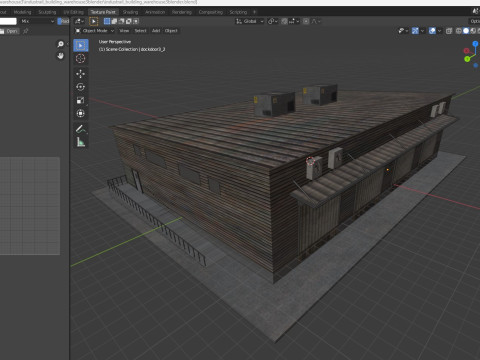
Task: Open the Mix blend mode dropdown
Action: 37,21
